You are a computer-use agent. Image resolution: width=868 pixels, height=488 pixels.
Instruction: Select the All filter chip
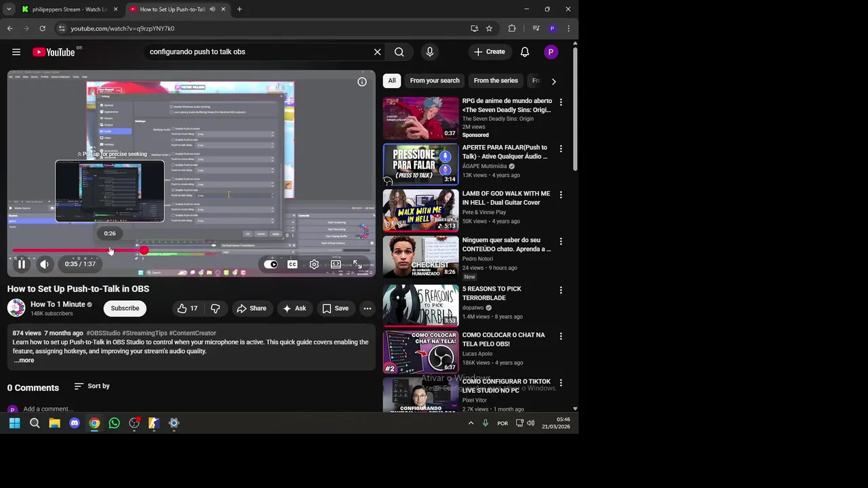(x=392, y=81)
